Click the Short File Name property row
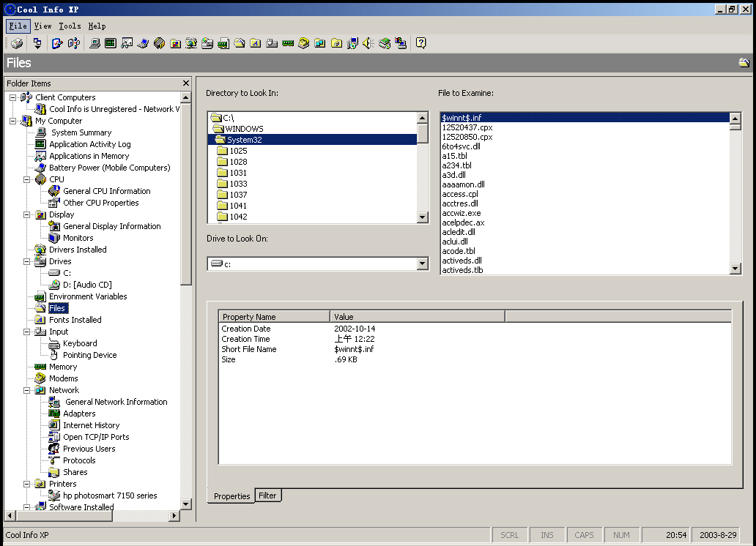The image size is (756, 546). (x=475, y=349)
